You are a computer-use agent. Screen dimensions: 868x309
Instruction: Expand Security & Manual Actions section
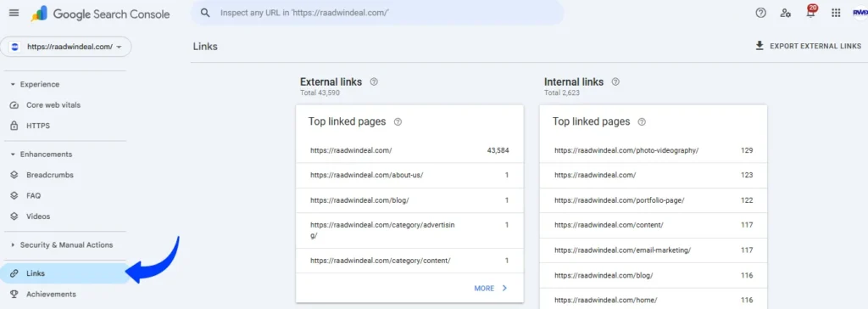coord(61,244)
